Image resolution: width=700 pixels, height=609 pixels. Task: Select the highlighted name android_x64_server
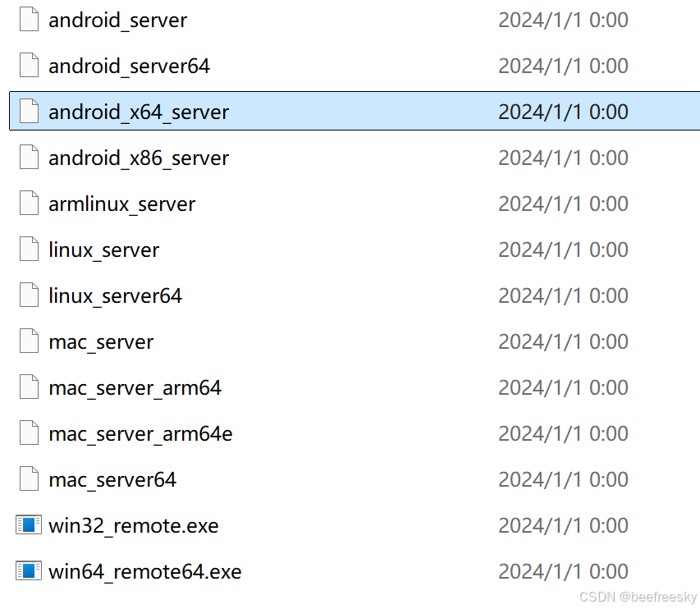[139, 112]
